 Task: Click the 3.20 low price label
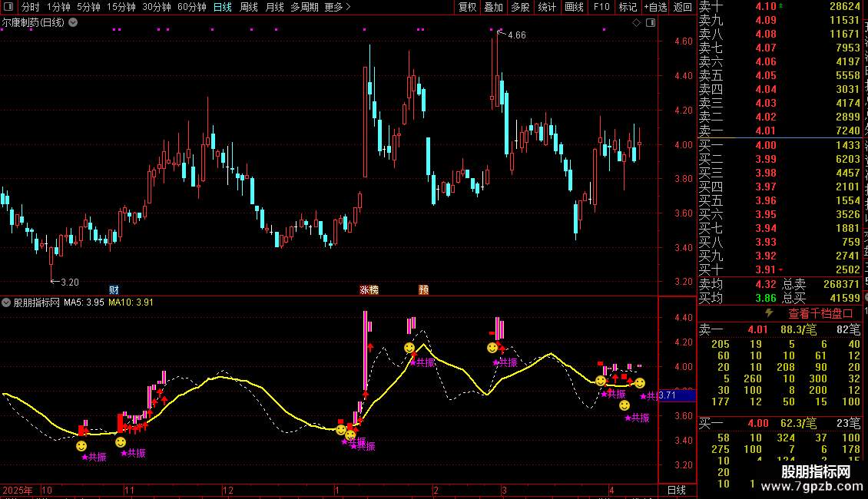69,283
